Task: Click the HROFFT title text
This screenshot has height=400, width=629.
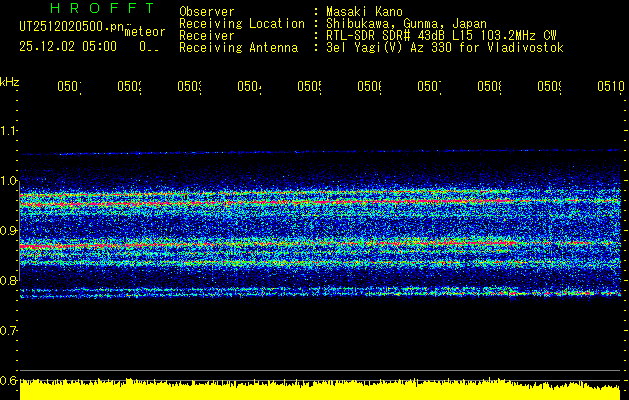Action: point(102,8)
